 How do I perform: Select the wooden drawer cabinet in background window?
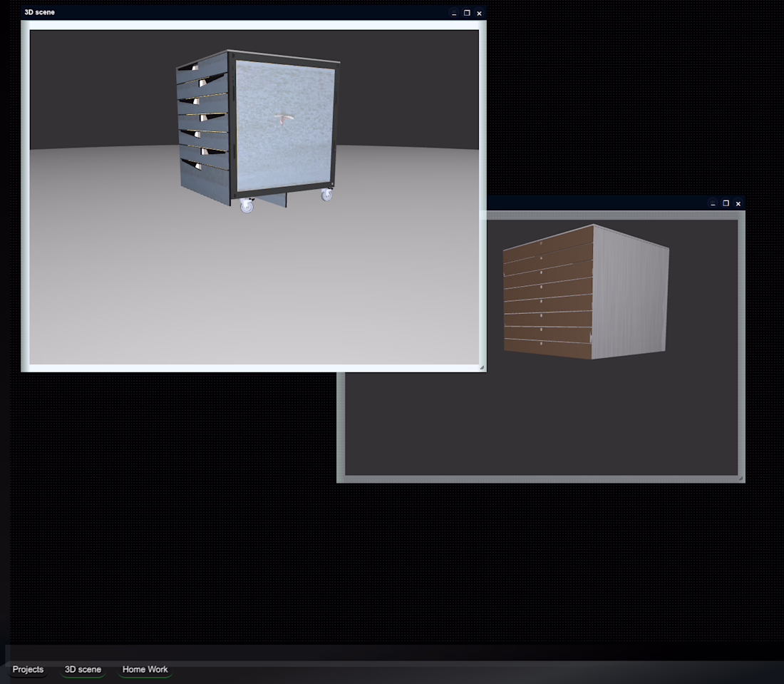tap(586, 292)
